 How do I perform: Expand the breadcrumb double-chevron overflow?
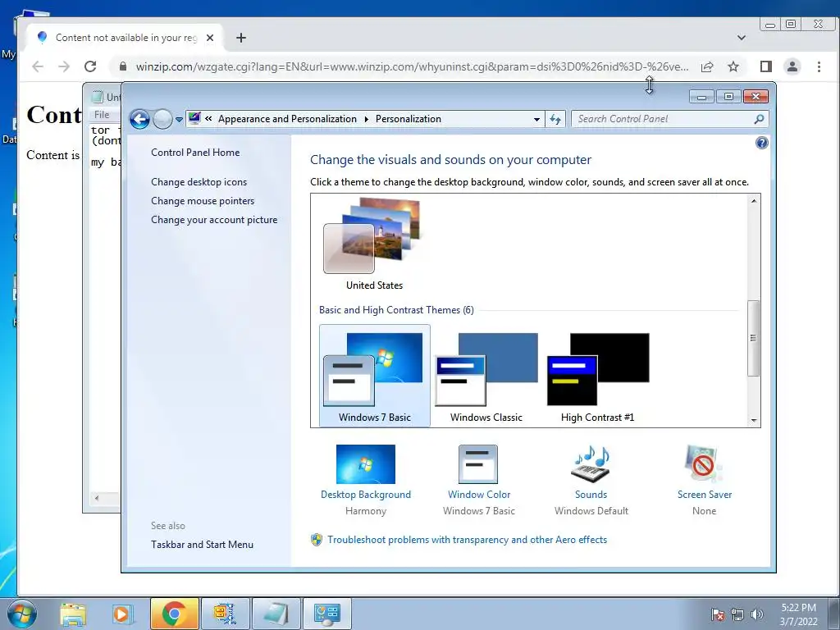(x=208, y=119)
